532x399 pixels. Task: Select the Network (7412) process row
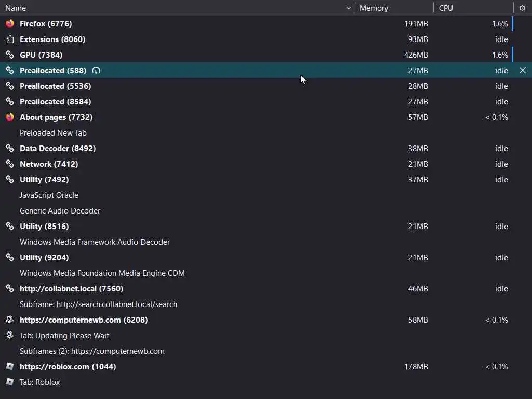coord(266,164)
